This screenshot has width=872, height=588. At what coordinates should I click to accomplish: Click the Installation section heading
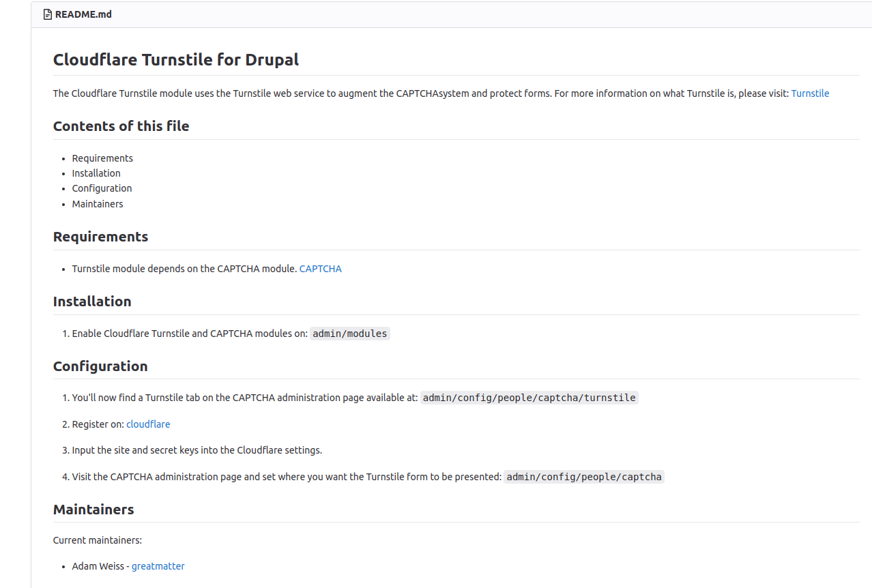[x=92, y=302]
